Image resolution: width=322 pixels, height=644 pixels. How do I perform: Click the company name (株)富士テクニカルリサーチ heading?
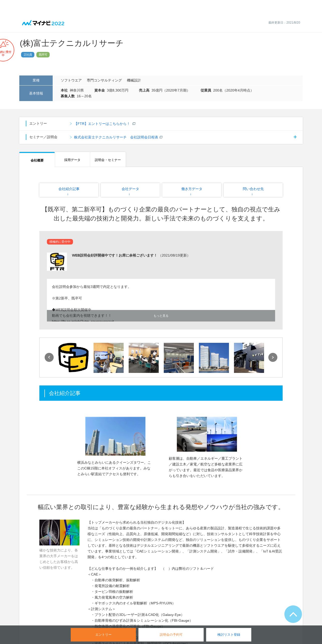pyautogui.click(x=71, y=43)
